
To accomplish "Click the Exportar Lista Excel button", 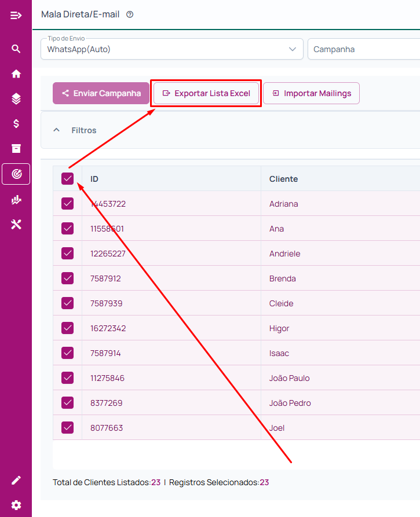I will click(x=206, y=93).
